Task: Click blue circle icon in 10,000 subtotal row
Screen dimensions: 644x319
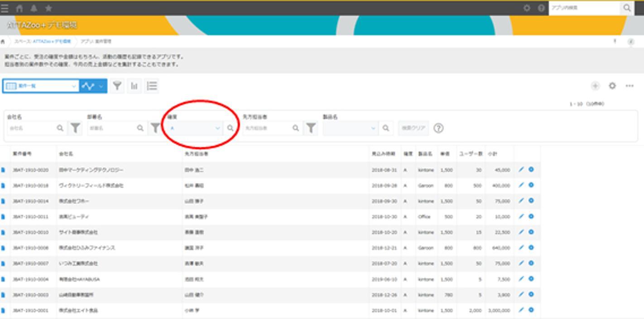Action: click(531, 216)
